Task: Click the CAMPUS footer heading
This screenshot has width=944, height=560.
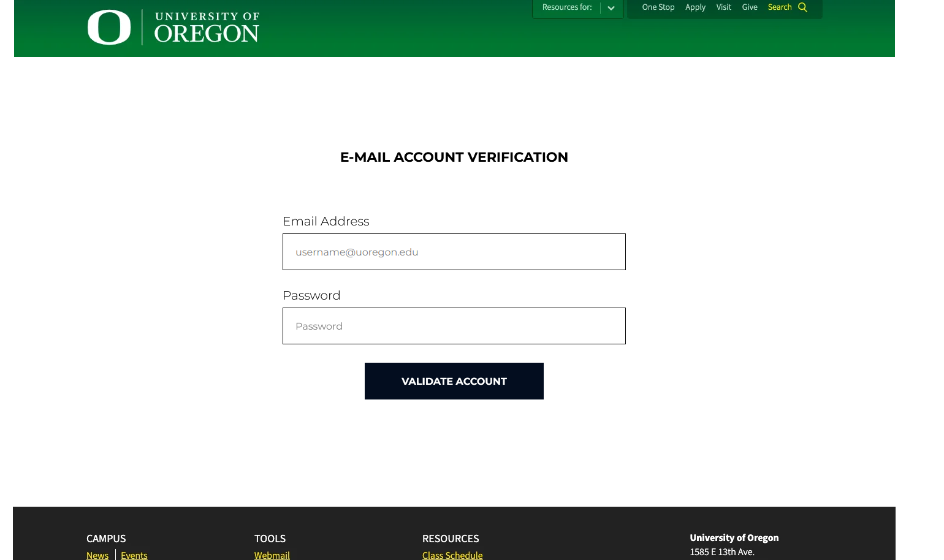Action: pos(105,539)
